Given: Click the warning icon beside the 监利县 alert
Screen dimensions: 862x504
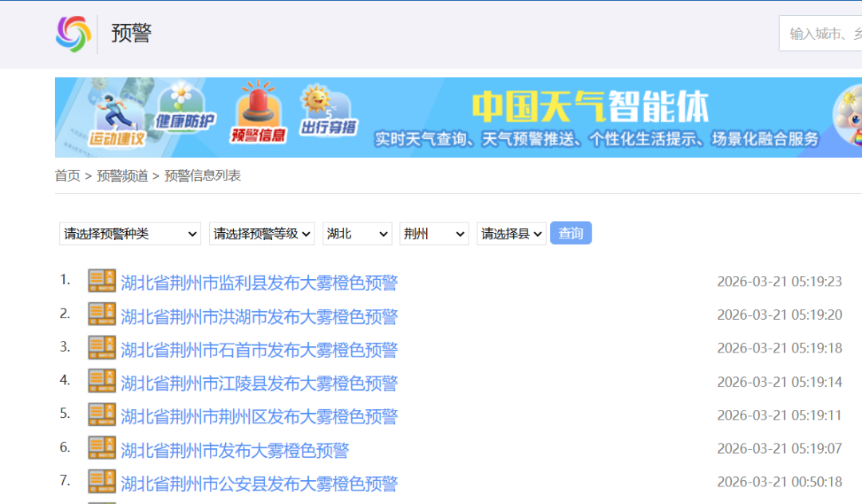Looking at the screenshot, I should point(101,281).
